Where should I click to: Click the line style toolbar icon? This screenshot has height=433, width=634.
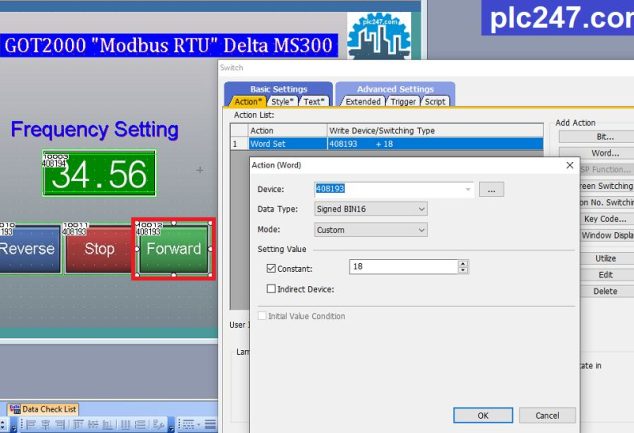pos(188,425)
